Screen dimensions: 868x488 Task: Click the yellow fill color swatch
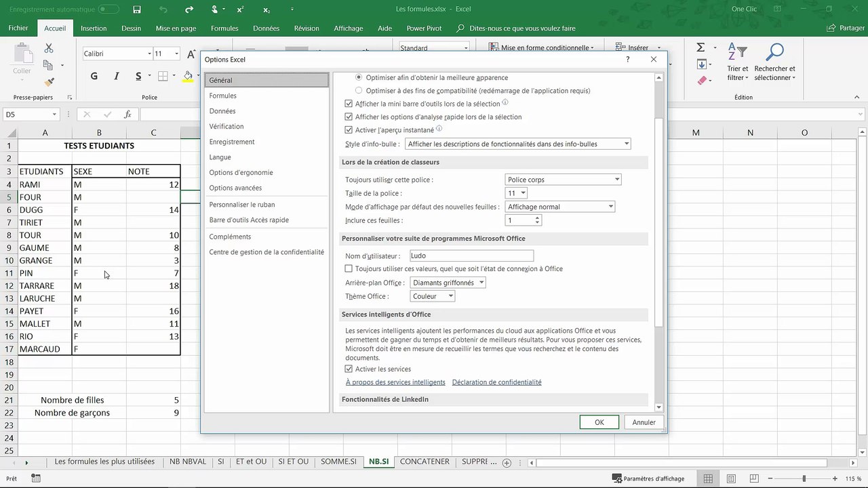pyautogui.click(x=189, y=76)
